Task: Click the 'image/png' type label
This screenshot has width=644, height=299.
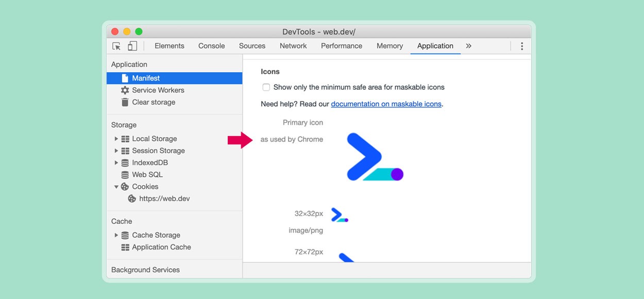Action: coord(306,230)
